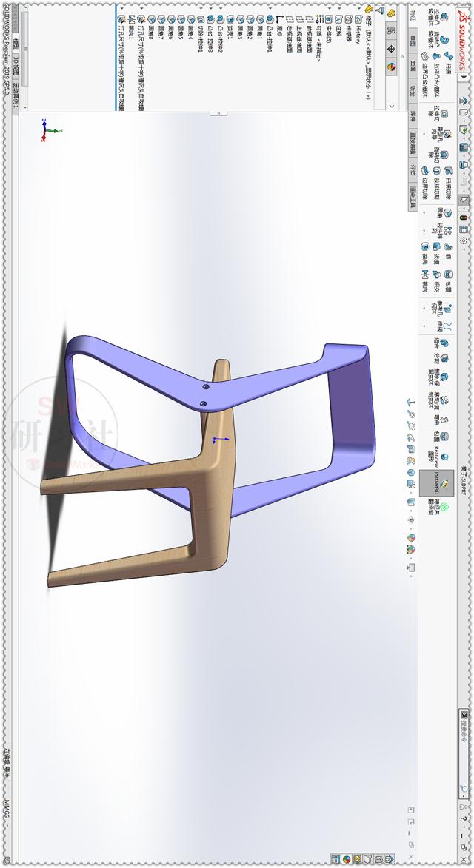The image size is (474, 868).
Task: Switch to the 评估 evaluate tab
Action: 414,169
